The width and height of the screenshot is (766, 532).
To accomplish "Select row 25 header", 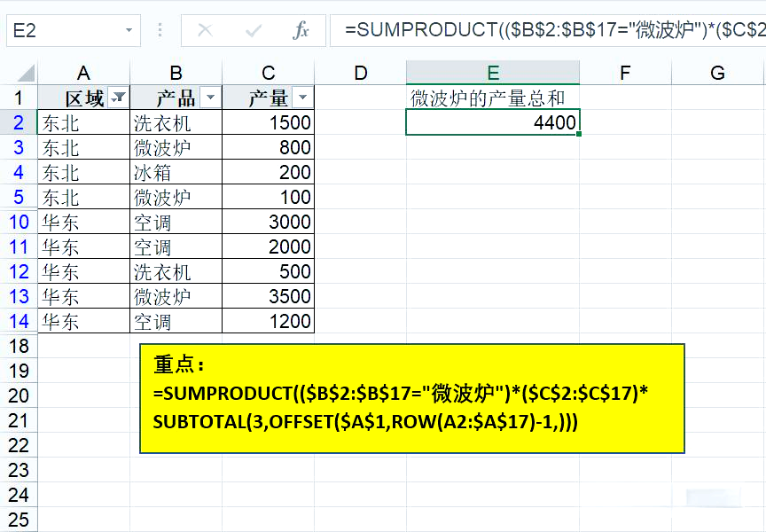I will click(x=19, y=520).
